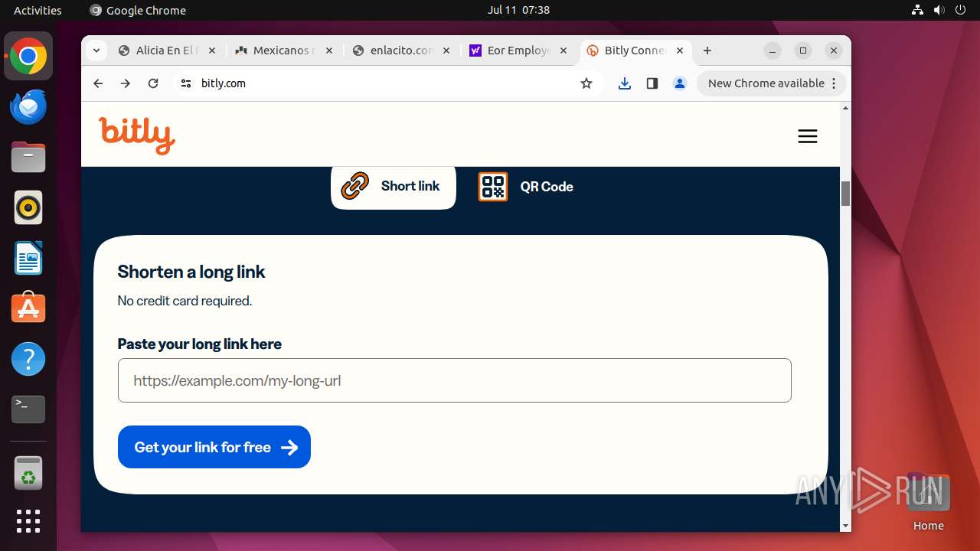Open Activities overview
Screen dimensions: 980x551
[x=38, y=10]
